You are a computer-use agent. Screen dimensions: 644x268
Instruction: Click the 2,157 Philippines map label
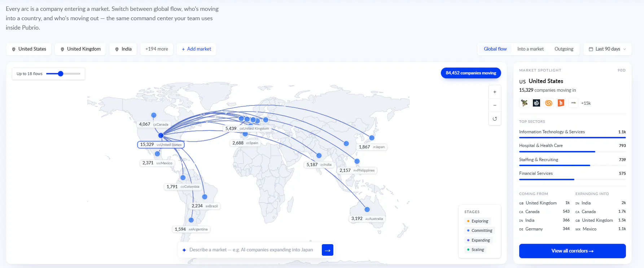(x=357, y=170)
